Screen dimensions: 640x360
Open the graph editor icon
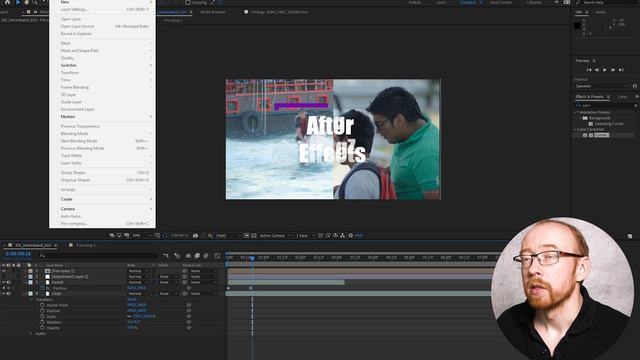(217, 256)
